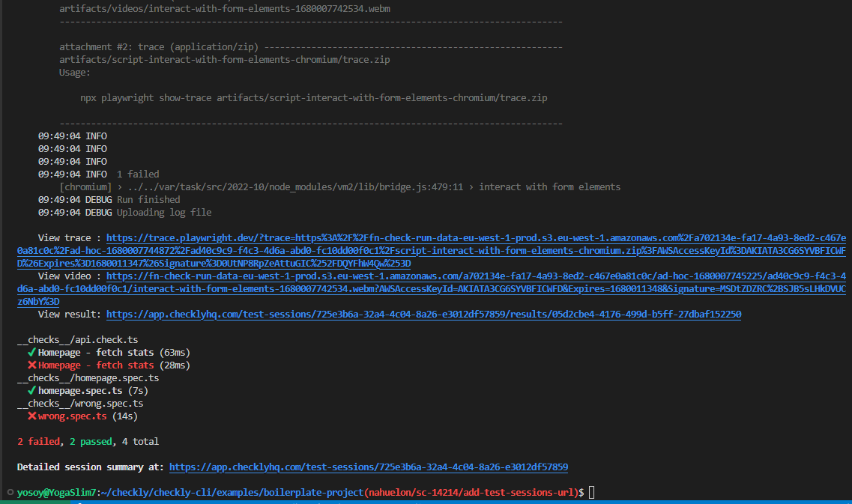The height and width of the screenshot is (504, 852).
Task: Click the "View video :" label
Action: [x=70, y=276]
